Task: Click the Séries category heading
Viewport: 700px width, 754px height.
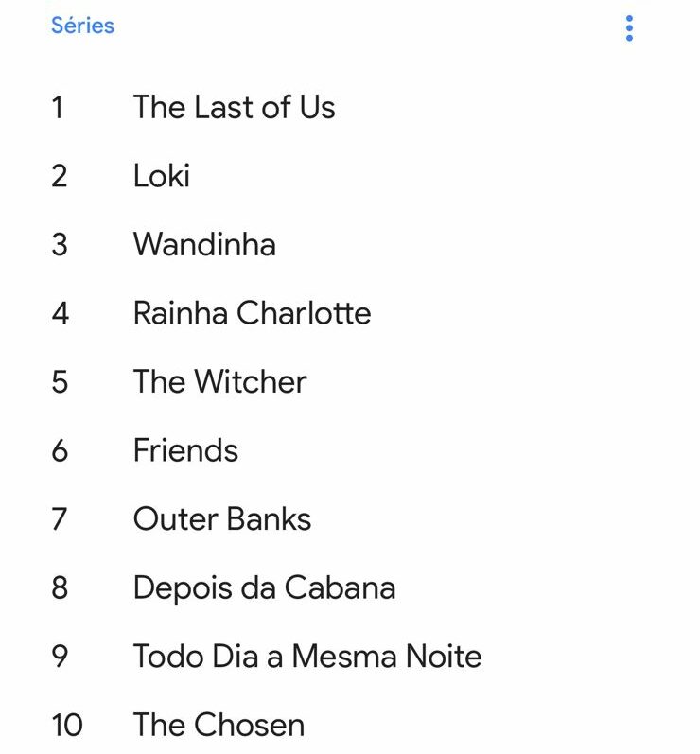Action: pyautogui.click(x=82, y=26)
